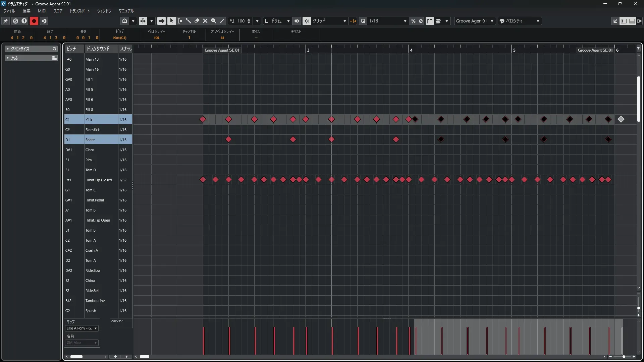This screenshot has width=644, height=362.
Task: Open the window layout setup icon
Action: point(639,21)
